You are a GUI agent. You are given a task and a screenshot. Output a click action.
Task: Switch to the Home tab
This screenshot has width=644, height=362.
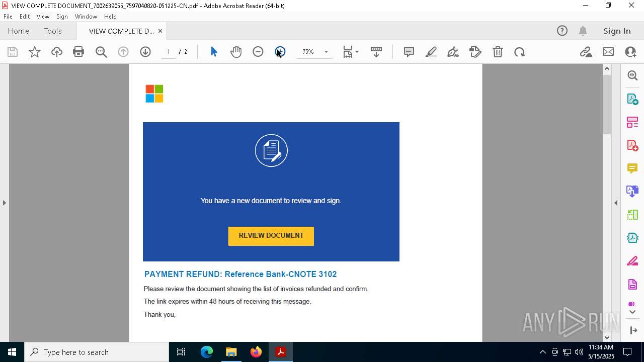tap(19, 31)
